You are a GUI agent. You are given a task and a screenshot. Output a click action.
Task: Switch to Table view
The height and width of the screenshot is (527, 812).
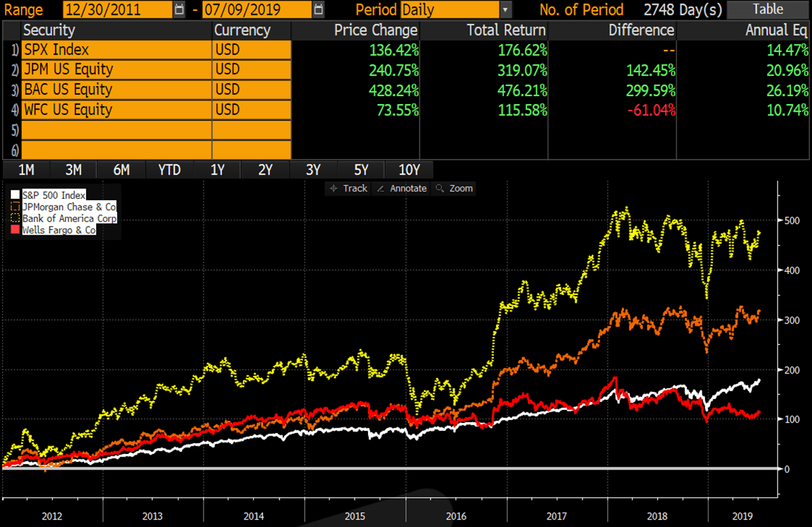pos(767,9)
